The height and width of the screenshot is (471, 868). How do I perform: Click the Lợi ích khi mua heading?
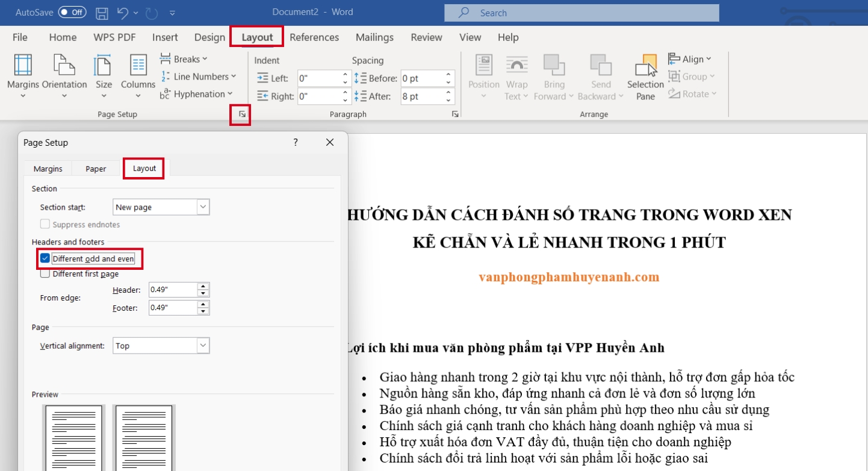click(x=505, y=348)
